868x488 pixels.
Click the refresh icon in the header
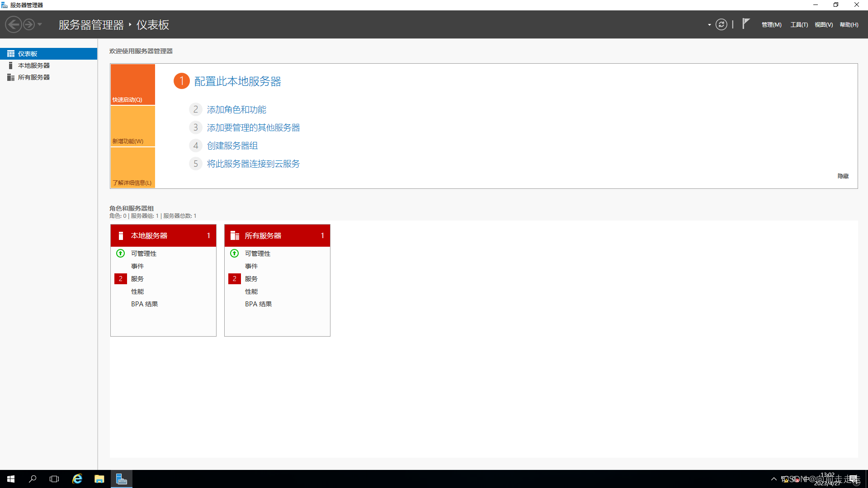721,24
